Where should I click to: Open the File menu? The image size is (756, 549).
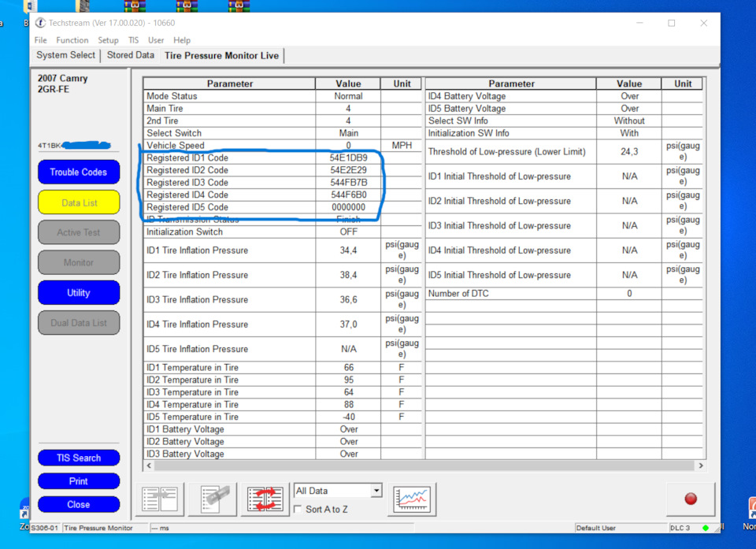point(40,40)
